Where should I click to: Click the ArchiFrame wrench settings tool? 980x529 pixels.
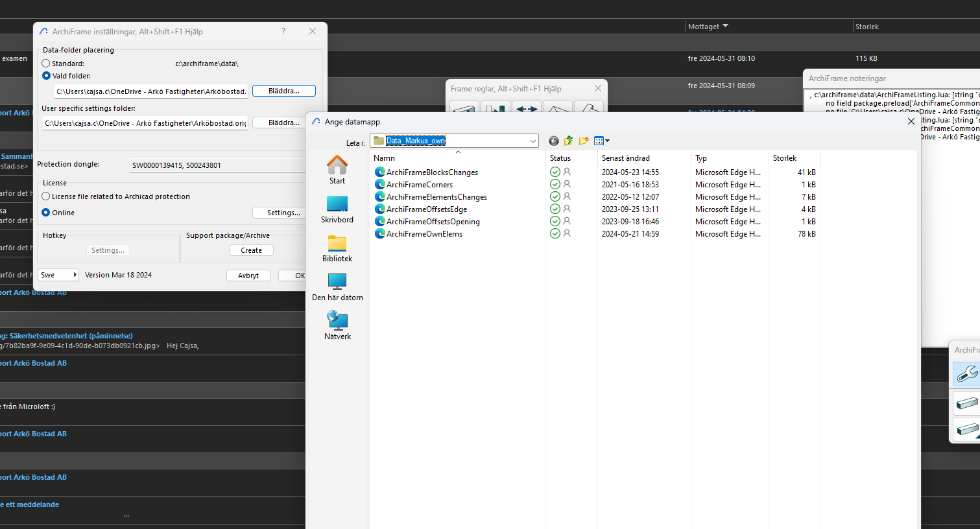tap(966, 373)
